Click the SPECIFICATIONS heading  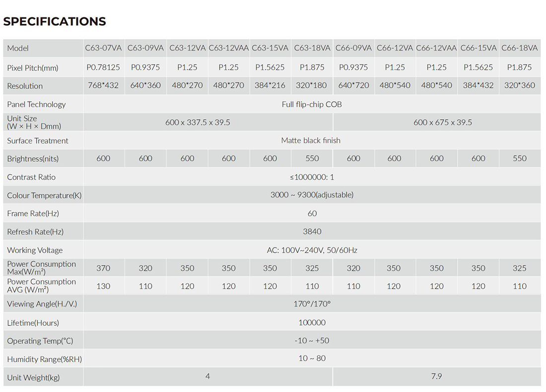click(54, 21)
